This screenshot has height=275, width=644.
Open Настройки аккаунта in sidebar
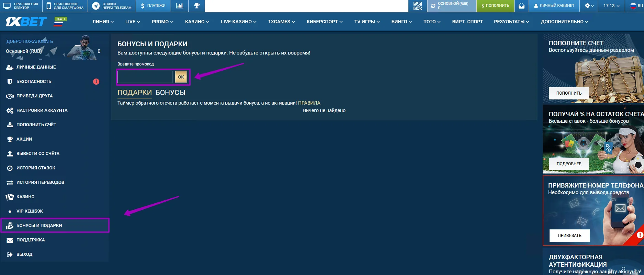coord(55,110)
